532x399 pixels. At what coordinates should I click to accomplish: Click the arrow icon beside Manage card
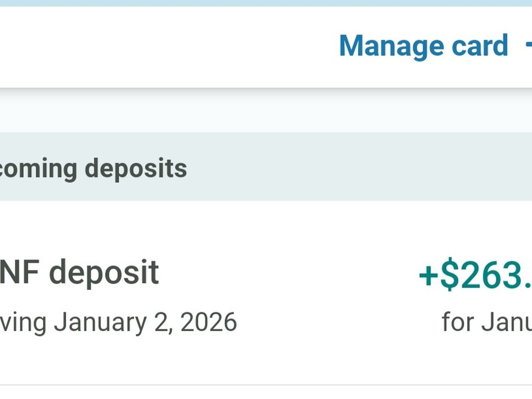(528, 45)
